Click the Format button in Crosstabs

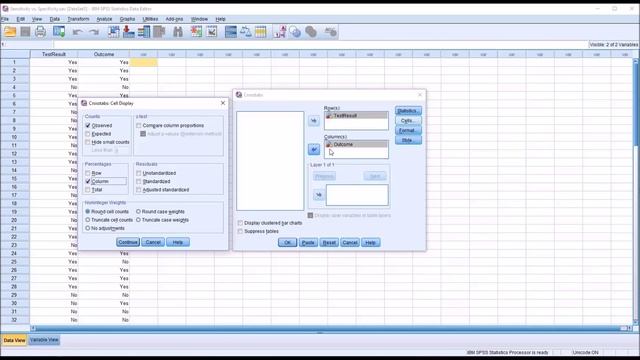pyautogui.click(x=408, y=131)
